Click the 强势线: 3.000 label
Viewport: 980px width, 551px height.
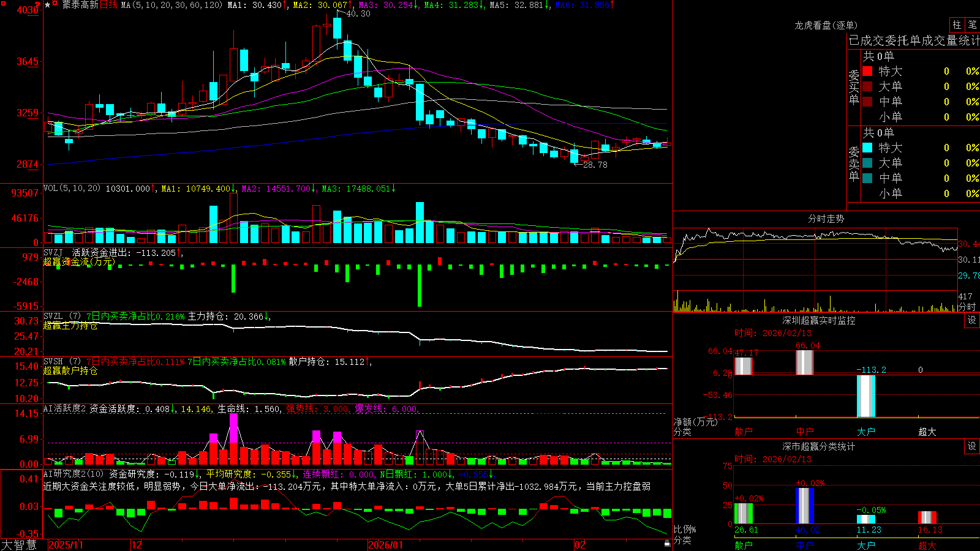pos(317,409)
